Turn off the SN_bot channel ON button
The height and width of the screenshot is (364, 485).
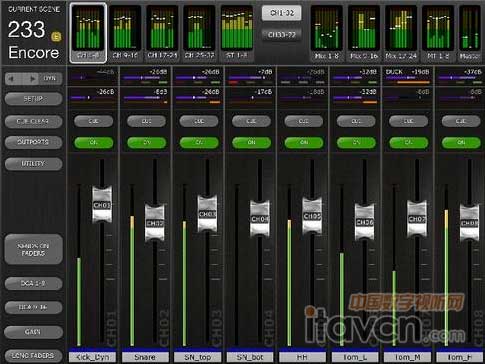(251, 143)
